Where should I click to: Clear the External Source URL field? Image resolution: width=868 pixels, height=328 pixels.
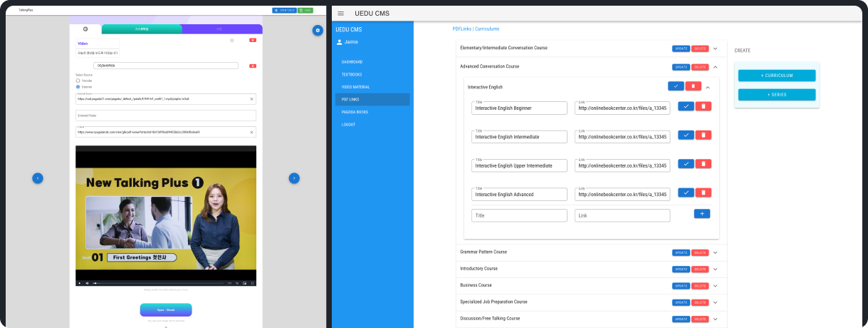coord(251,99)
